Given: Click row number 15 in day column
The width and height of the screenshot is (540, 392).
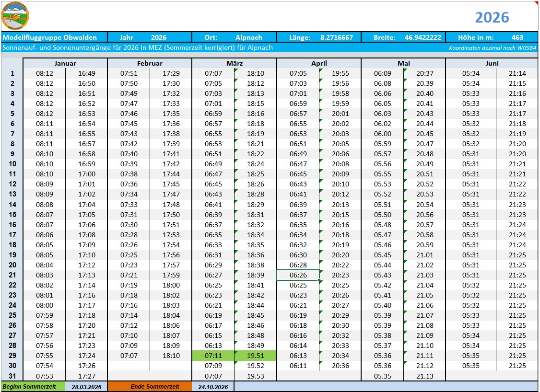Looking at the screenshot, I should [12, 215].
